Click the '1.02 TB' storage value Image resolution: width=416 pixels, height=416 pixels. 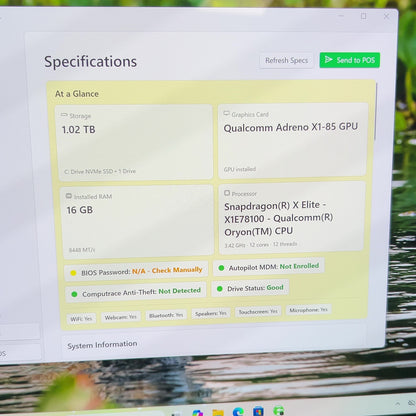pyautogui.click(x=79, y=129)
